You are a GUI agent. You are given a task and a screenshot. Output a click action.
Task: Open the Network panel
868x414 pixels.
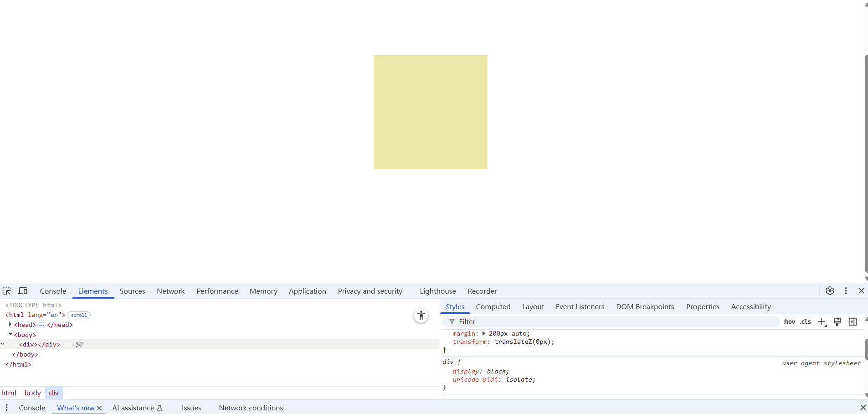coord(170,291)
